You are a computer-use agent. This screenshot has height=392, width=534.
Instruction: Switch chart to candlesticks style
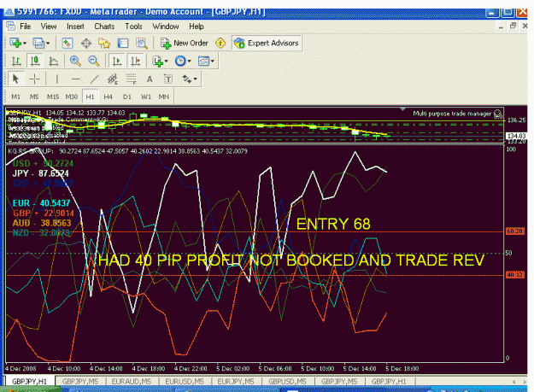[x=35, y=61]
